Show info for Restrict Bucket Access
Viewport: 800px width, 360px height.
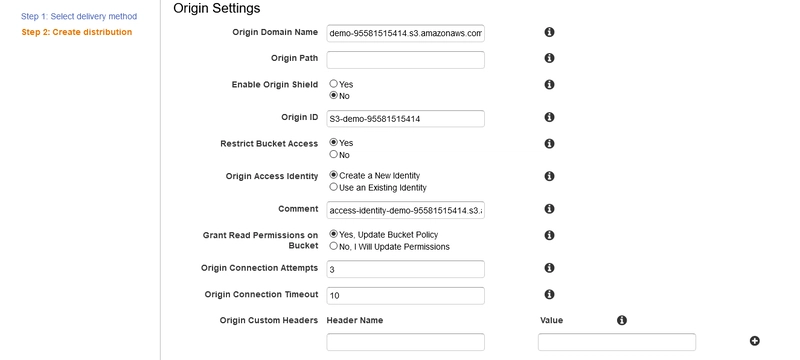click(549, 143)
